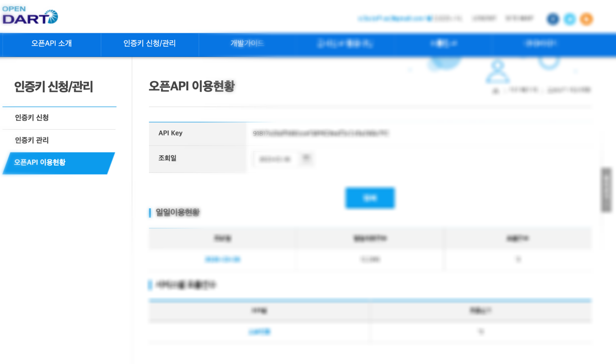Open the 개발가이드 menu
616x364 pixels.
click(x=247, y=43)
